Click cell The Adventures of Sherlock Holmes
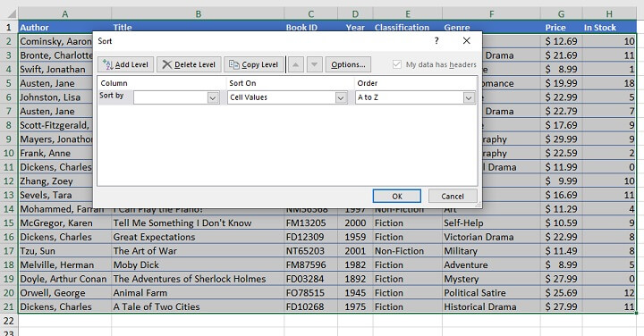Image resolution: width=644 pixels, height=336 pixels. tap(198, 279)
